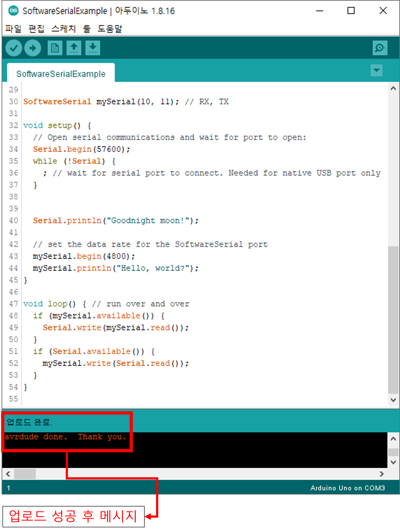
Task: Click the Open sketch up-arrow icon
Action: tap(74, 48)
